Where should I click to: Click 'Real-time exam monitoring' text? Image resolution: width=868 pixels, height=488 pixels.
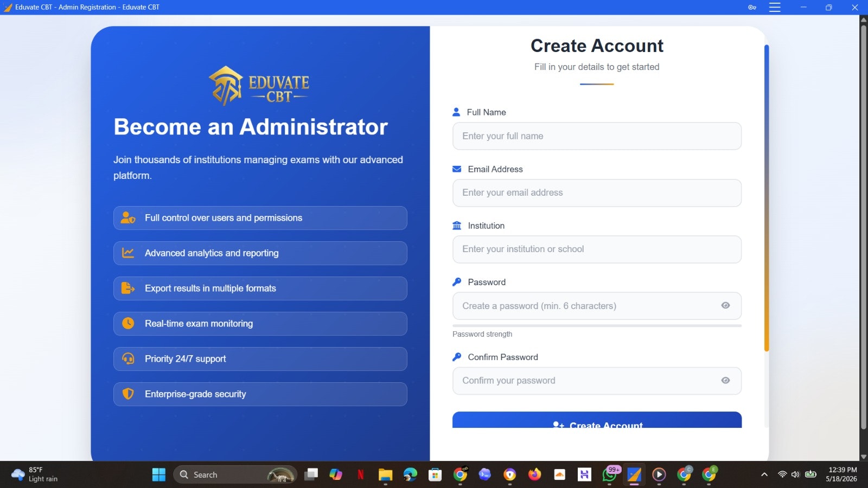pyautogui.click(x=199, y=324)
